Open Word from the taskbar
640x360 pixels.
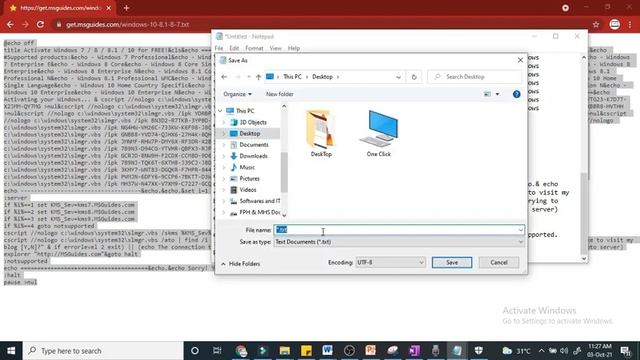(x=327, y=351)
